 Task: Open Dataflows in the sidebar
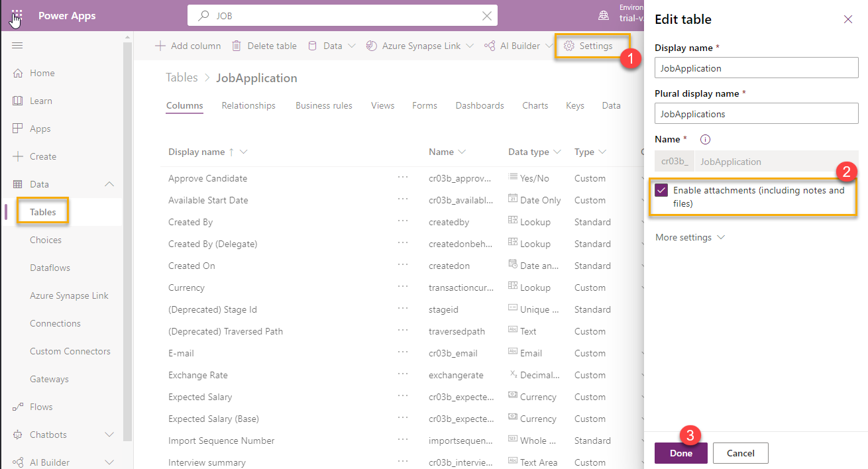50,268
